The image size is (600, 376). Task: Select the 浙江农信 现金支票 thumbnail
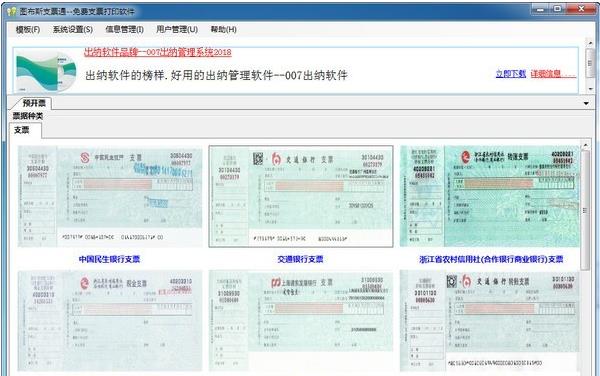(x=110, y=321)
